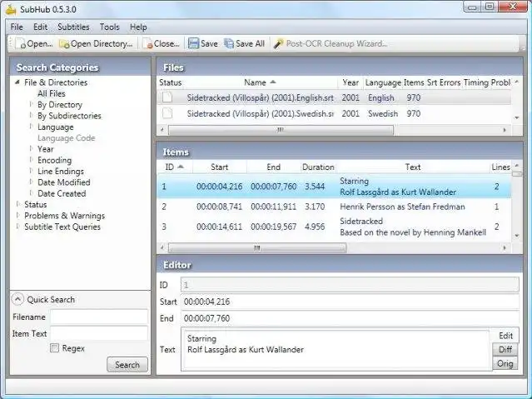Click the End column header in Items
Image resolution: width=532 pixels, height=399 pixels.
pyautogui.click(x=273, y=167)
